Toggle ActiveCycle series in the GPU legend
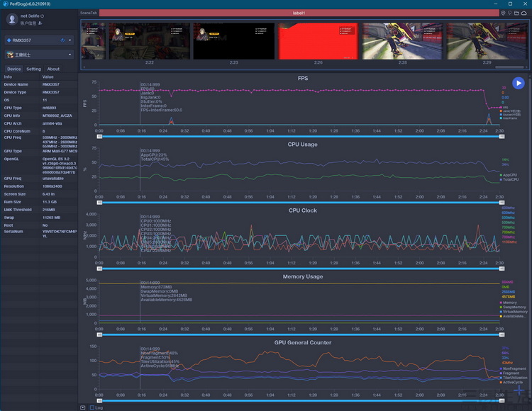Screen dimensions: 532x411 [511, 382]
